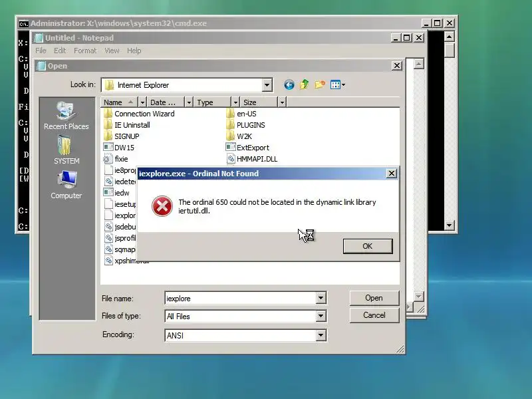Screen dimensions: 532x399
Task: Select the DW15 file
Action: click(119, 148)
